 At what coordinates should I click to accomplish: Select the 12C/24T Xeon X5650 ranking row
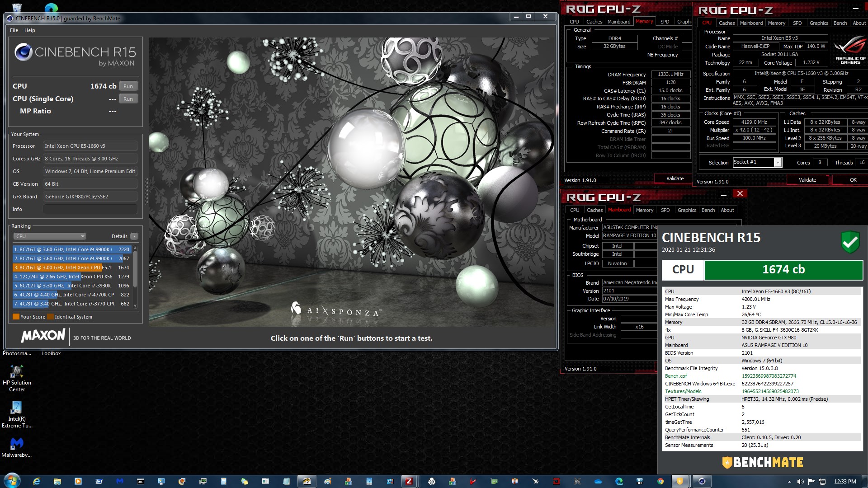coord(72,277)
